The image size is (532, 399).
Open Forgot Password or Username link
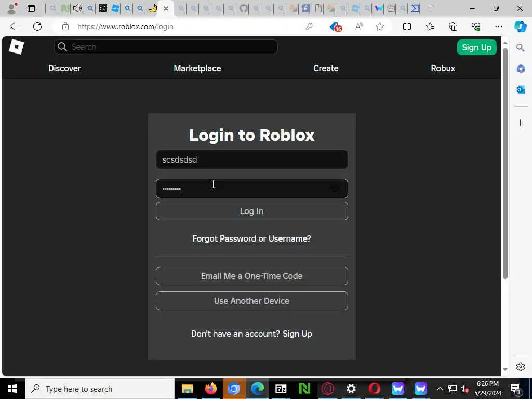(x=251, y=239)
